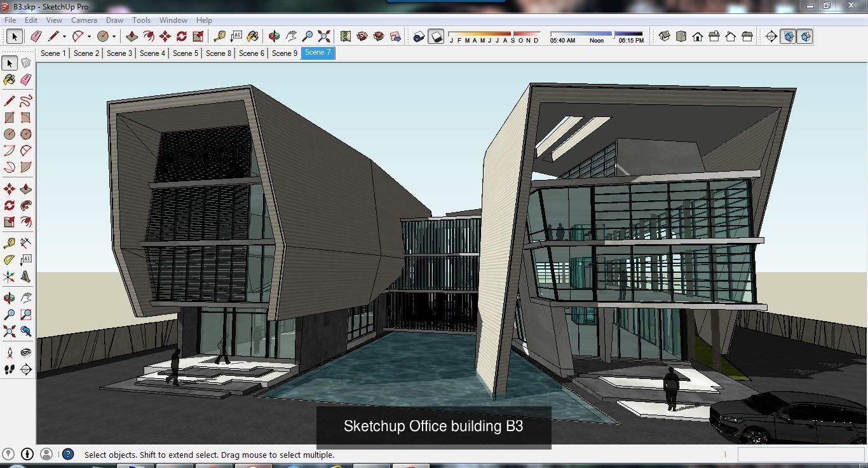This screenshot has width=868, height=468.
Task: Open the Draw menu
Action: [x=114, y=20]
